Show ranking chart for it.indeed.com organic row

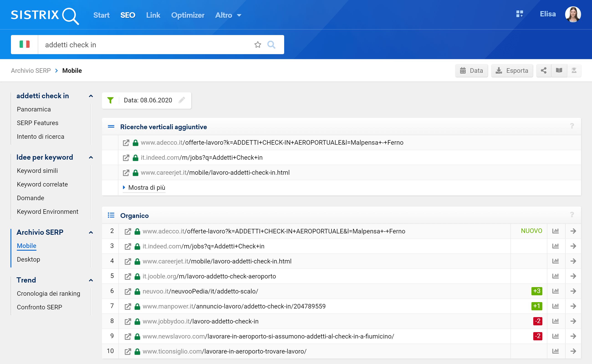[555, 246]
